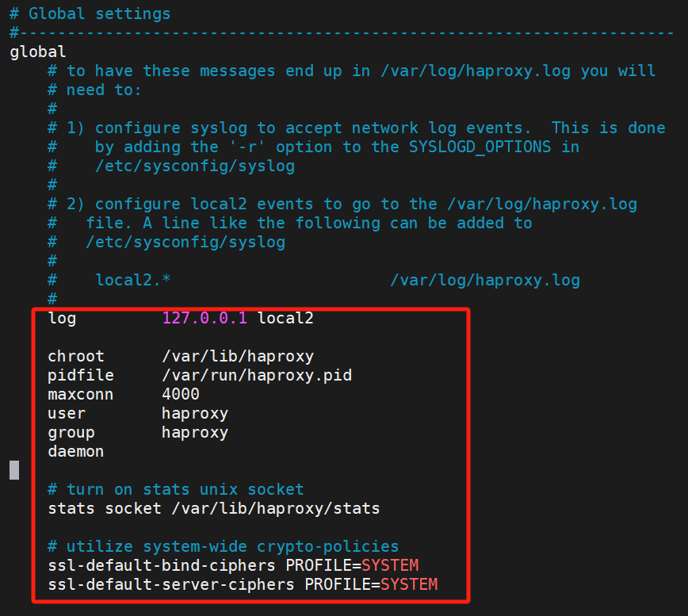The image size is (688, 616).
Task: Click the 'daemon' keyword
Action: 75,451
